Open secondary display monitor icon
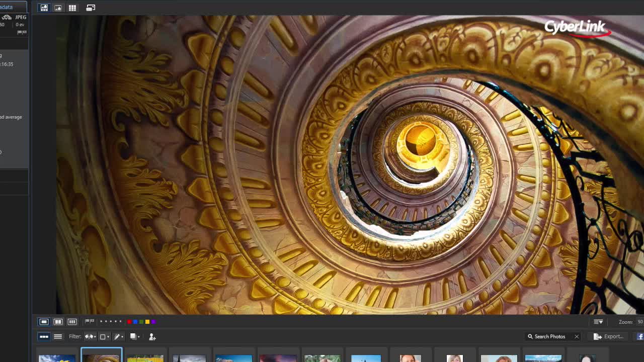 tap(91, 8)
